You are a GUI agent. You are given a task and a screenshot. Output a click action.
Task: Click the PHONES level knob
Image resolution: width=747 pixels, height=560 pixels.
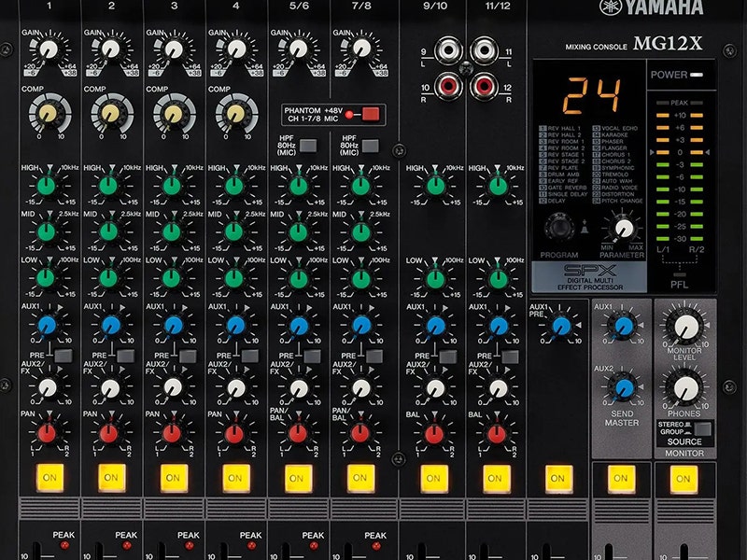686,388
